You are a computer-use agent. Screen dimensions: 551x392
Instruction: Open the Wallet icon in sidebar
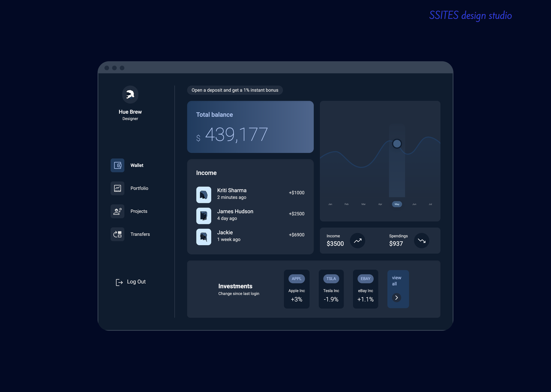coord(118,165)
